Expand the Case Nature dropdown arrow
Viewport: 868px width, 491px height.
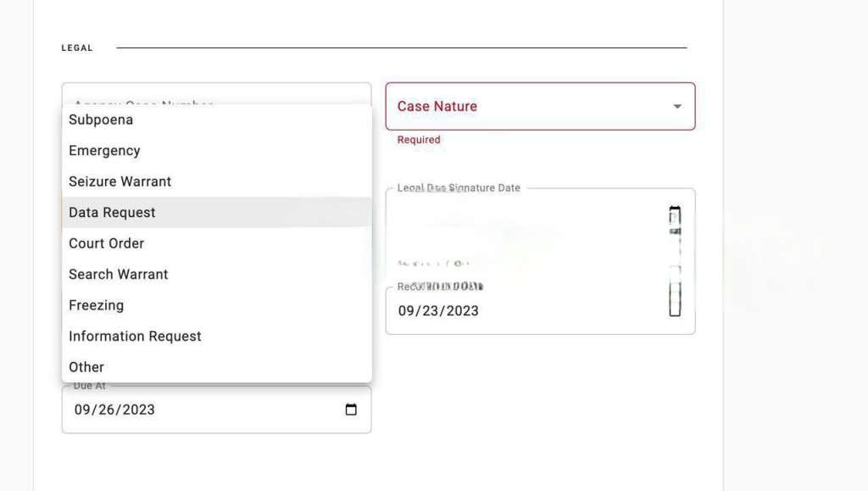[x=677, y=106]
